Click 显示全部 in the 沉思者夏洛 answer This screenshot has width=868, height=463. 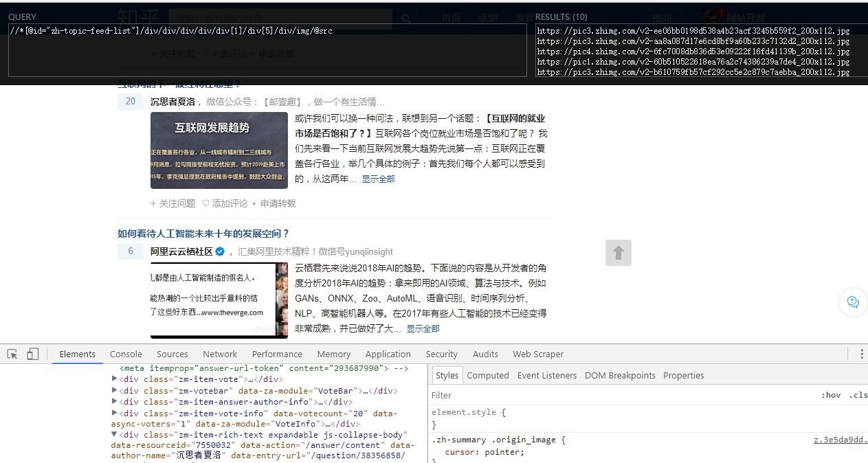point(379,179)
